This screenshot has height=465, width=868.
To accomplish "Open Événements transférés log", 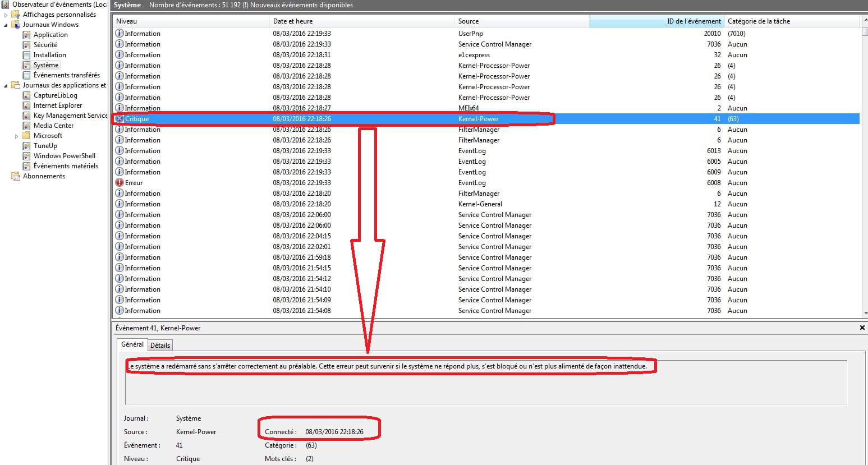I will 66,75.
